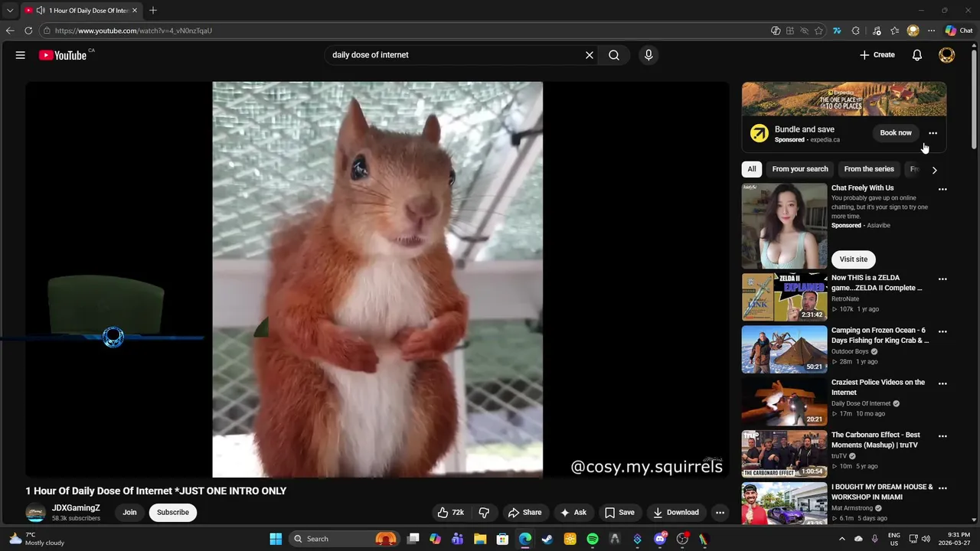
Task: Download the video
Action: point(676,513)
